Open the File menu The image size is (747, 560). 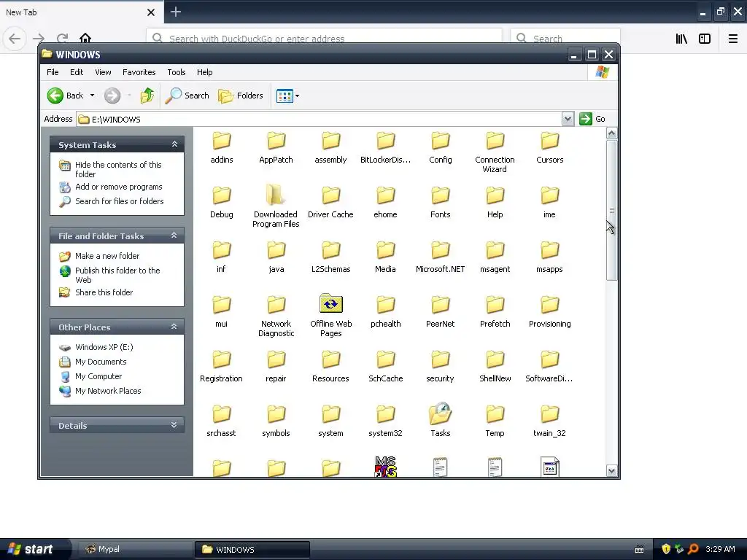pos(53,72)
